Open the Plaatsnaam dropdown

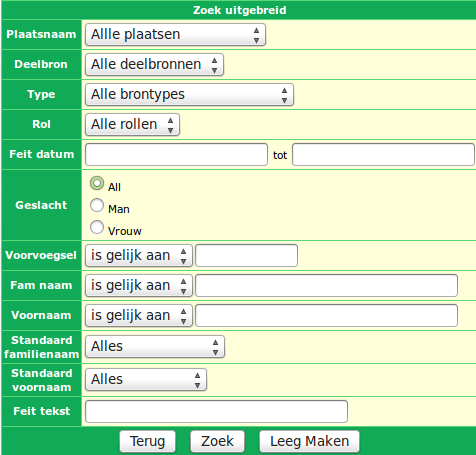point(175,34)
